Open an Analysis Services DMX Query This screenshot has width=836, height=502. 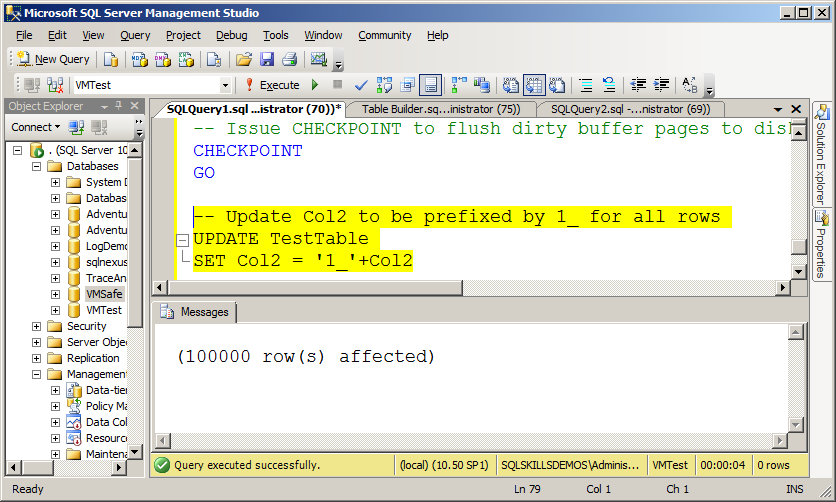163,59
